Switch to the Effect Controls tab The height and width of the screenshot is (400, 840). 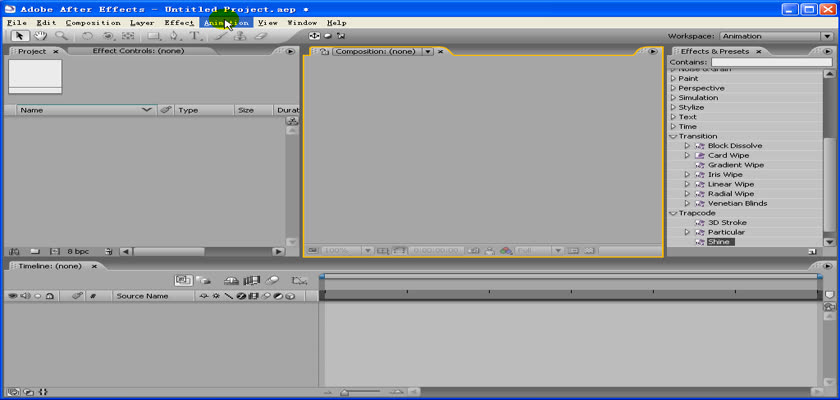click(138, 51)
